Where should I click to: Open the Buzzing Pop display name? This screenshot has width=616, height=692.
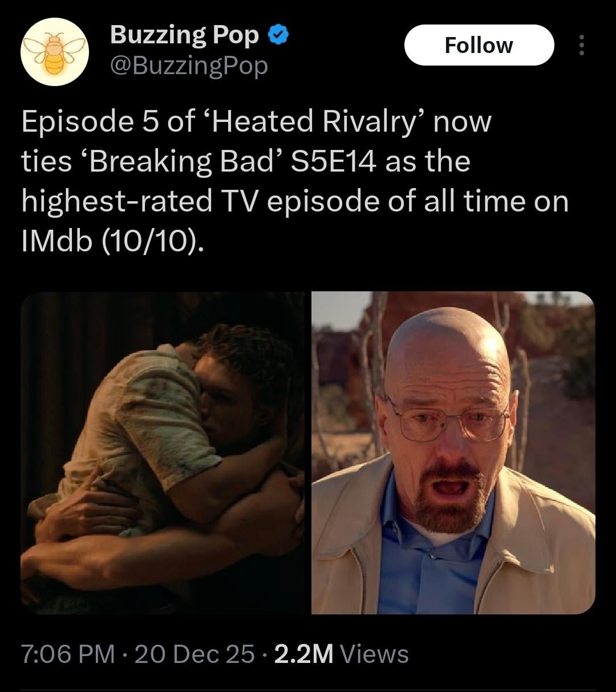pyautogui.click(x=184, y=35)
